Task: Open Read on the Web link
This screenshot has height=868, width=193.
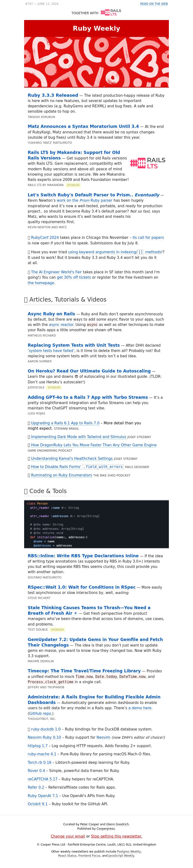Action: (154, 4)
